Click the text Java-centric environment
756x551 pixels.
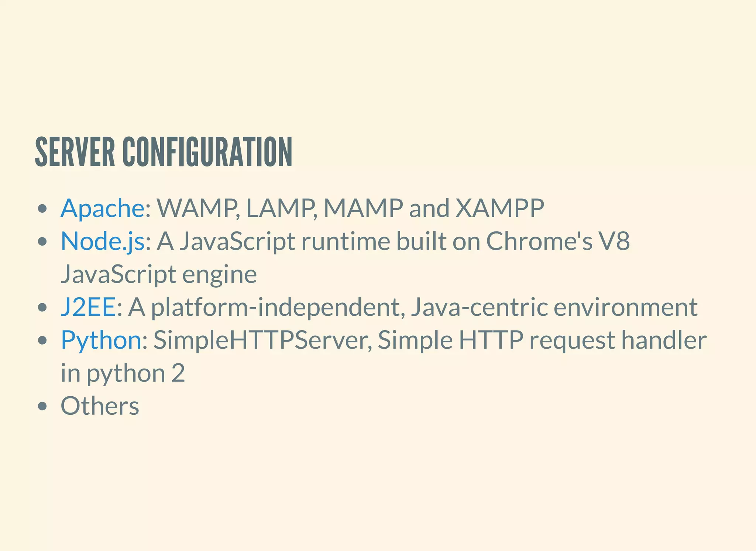[554, 307]
